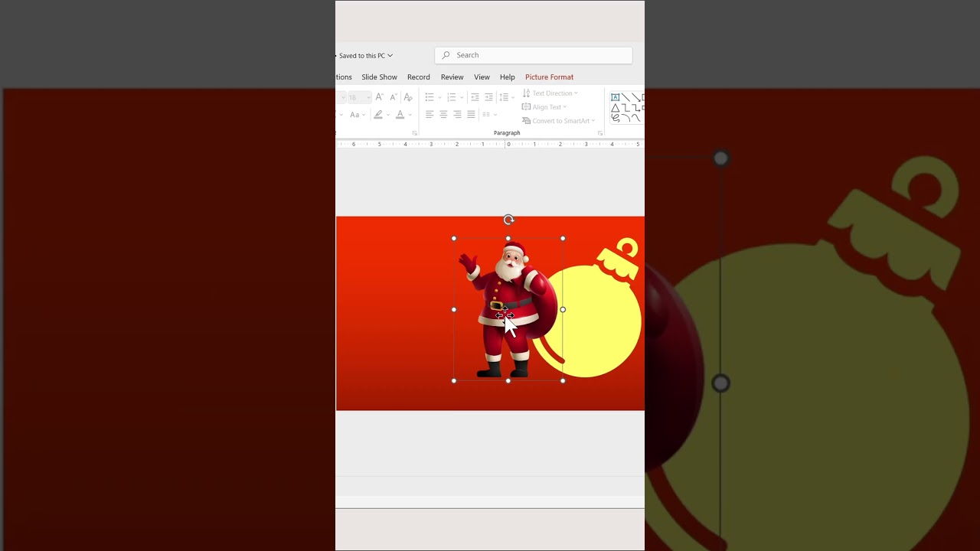Launch the Paragraph dialog box

[600, 133]
